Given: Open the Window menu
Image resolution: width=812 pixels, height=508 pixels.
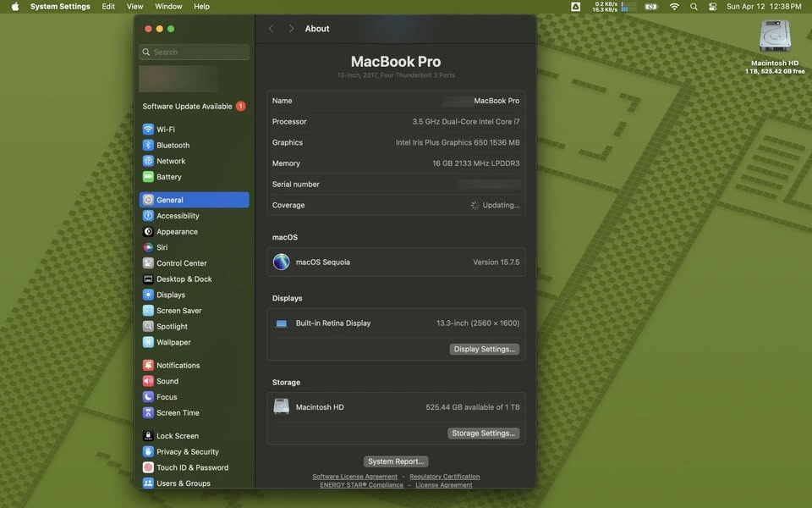Looking at the screenshot, I should (168, 7).
